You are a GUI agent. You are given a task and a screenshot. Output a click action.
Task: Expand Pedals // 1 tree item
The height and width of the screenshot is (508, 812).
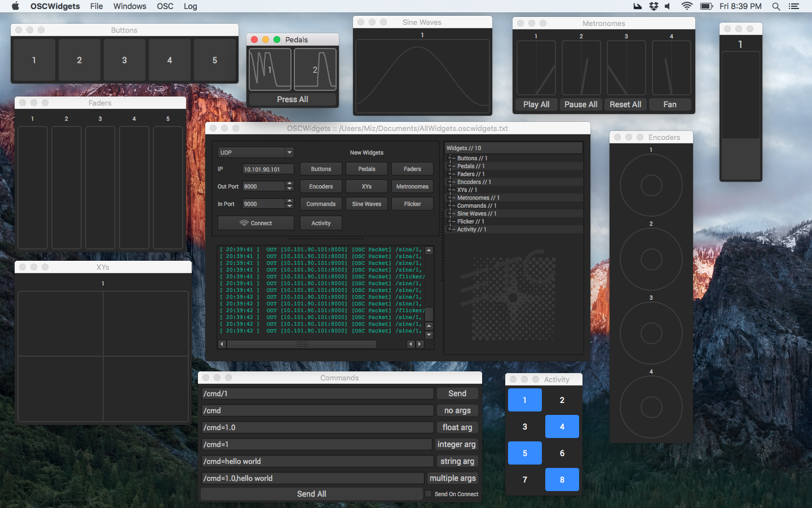(451, 167)
